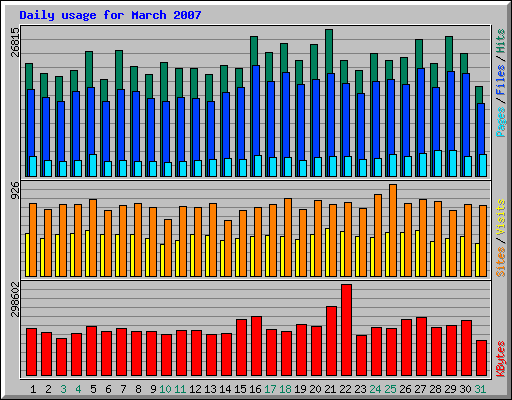512x400 pixels.
Task: Click the "Daily usage for March 2007" title
Action: click(x=110, y=15)
